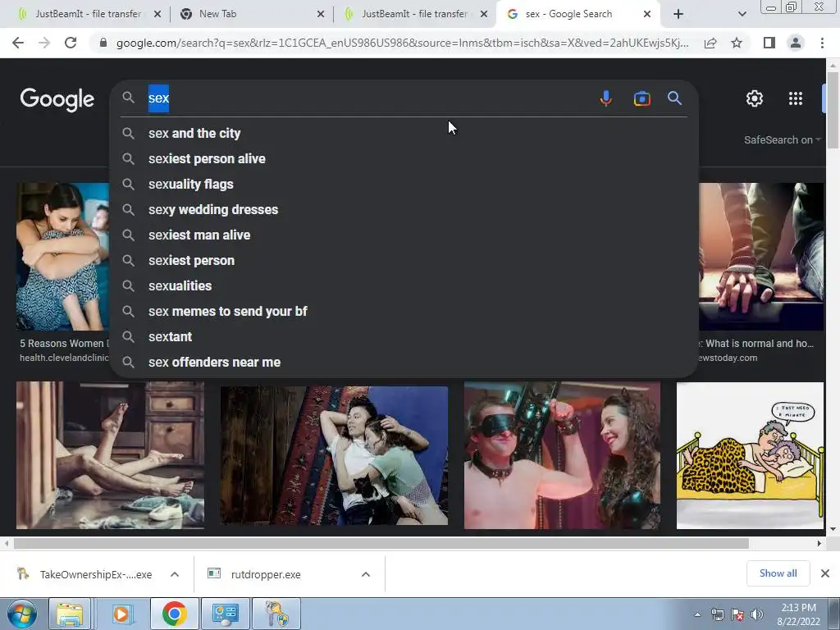The height and width of the screenshot is (630, 840).
Task: Select the bare 'sexiest person' suggestion
Action: [404, 260]
